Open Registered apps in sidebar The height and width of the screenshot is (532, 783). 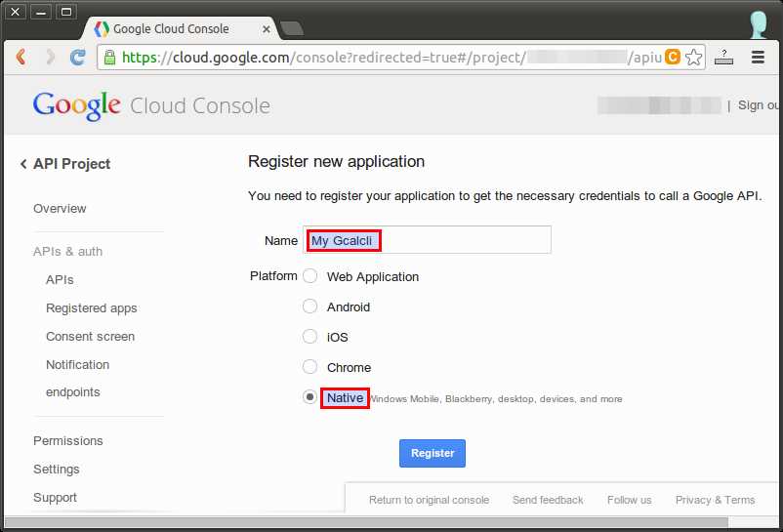[92, 308]
